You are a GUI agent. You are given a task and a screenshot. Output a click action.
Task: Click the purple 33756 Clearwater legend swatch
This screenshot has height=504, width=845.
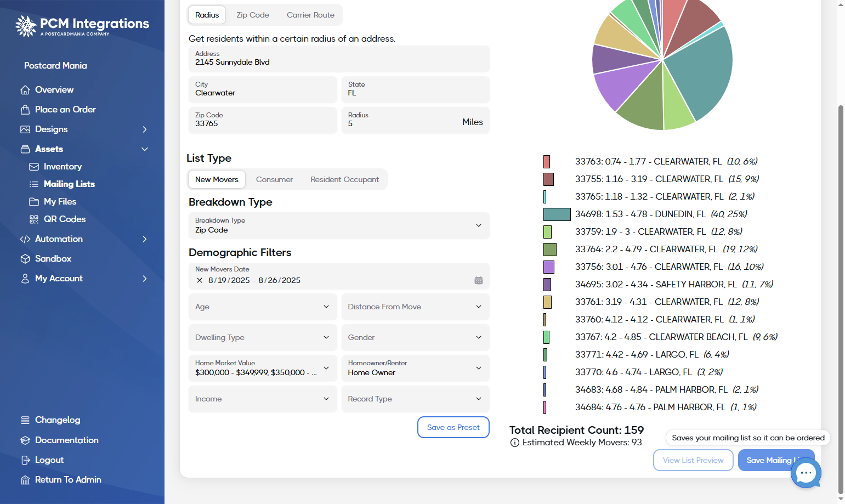click(549, 267)
